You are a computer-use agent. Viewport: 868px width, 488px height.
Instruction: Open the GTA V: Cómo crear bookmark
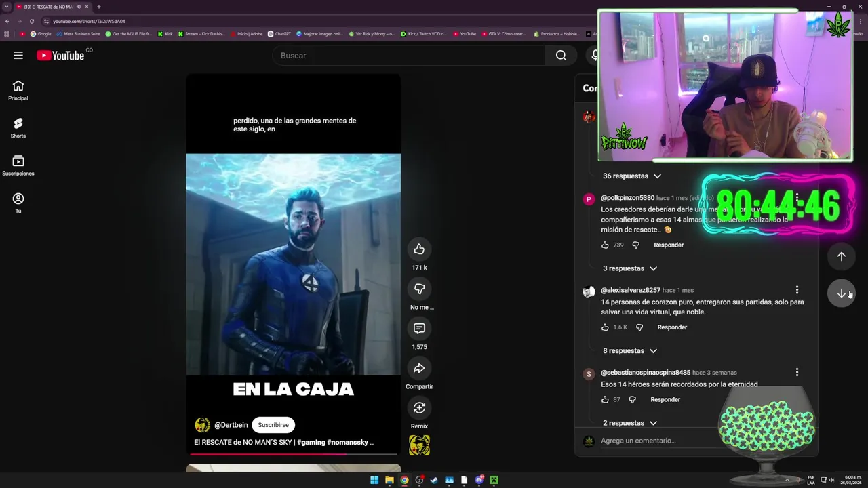(503, 34)
